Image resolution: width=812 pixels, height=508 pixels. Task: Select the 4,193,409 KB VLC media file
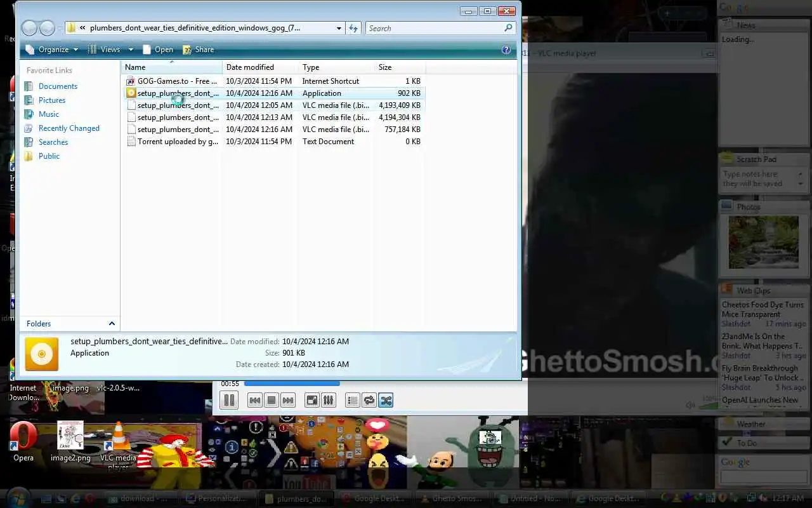(273, 105)
